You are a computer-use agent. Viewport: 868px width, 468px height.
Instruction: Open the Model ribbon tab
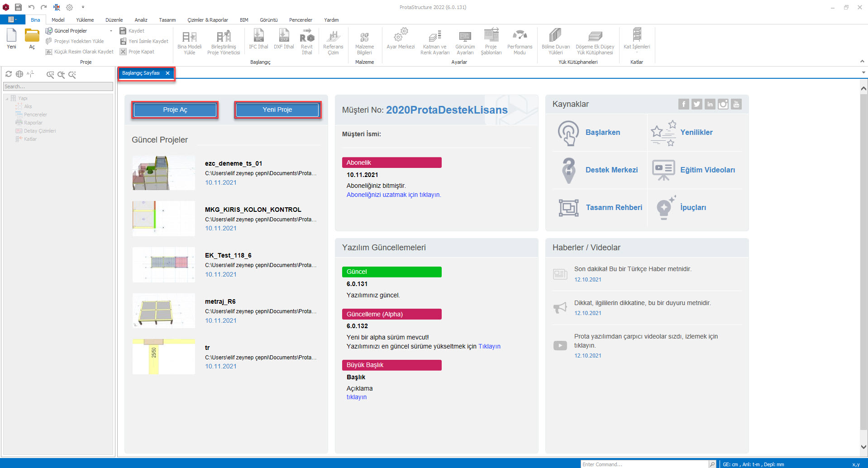(x=58, y=20)
